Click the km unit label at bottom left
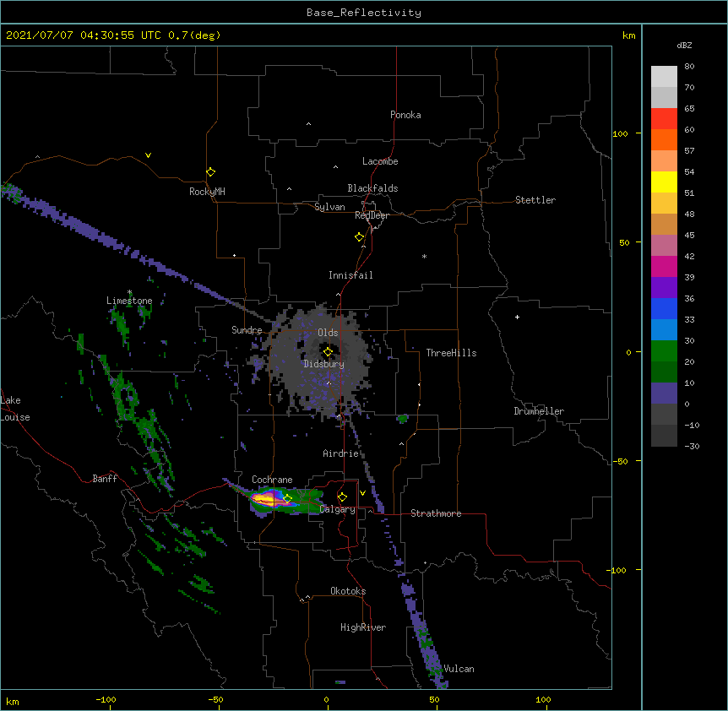The height and width of the screenshot is (711, 728). coord(12,701)
